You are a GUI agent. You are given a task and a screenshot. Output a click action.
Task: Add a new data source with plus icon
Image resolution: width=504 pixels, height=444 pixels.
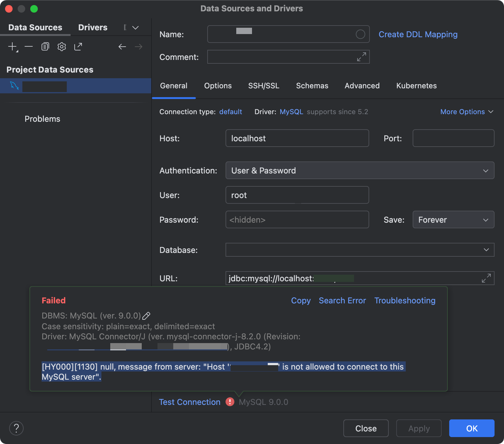(12, 47)
